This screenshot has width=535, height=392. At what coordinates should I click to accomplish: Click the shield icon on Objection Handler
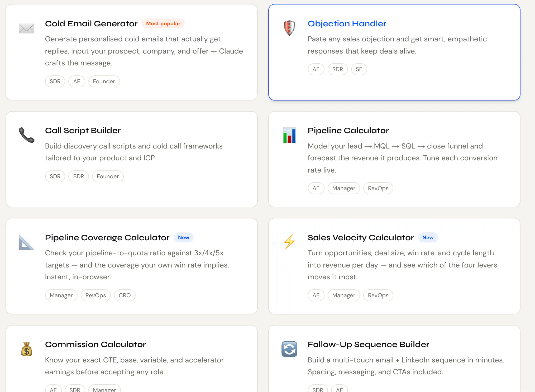(289, 28)
